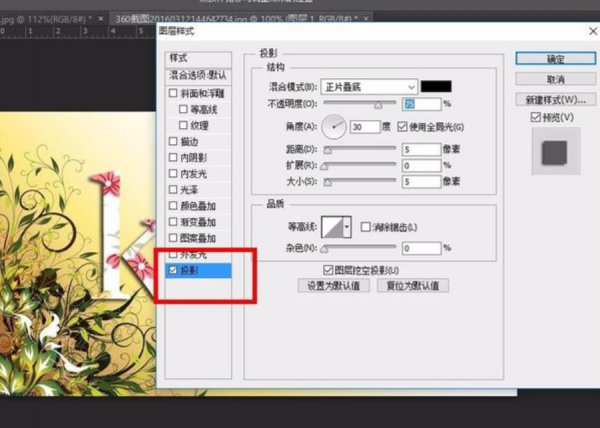Click 复位为默认值 button
Screen dimensions: 600x428
coord(413,285)
